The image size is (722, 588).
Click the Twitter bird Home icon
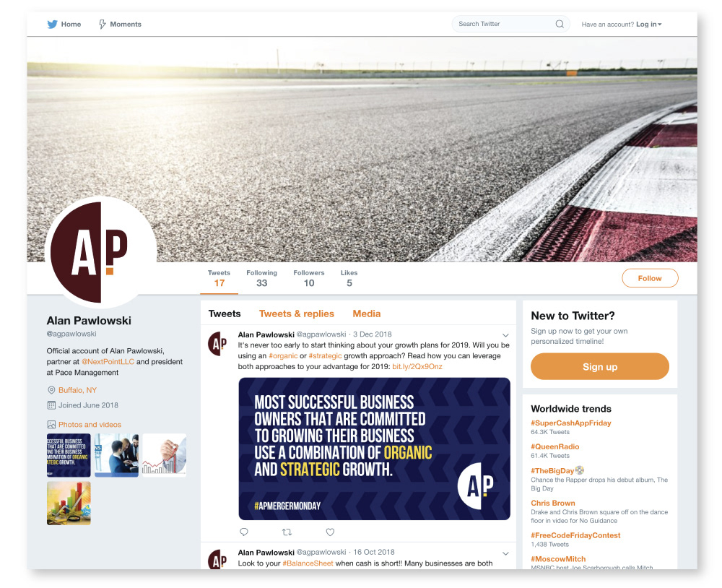(x=52, y=24)
